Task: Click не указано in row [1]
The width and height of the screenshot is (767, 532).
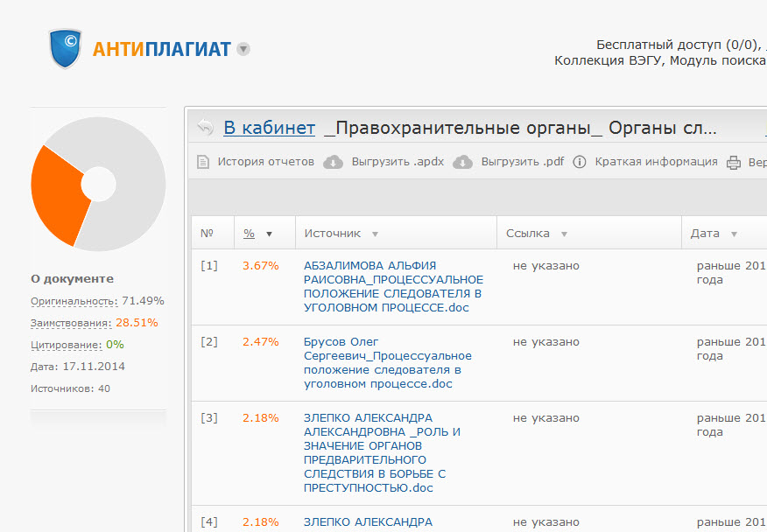Action: coord(545,266)
